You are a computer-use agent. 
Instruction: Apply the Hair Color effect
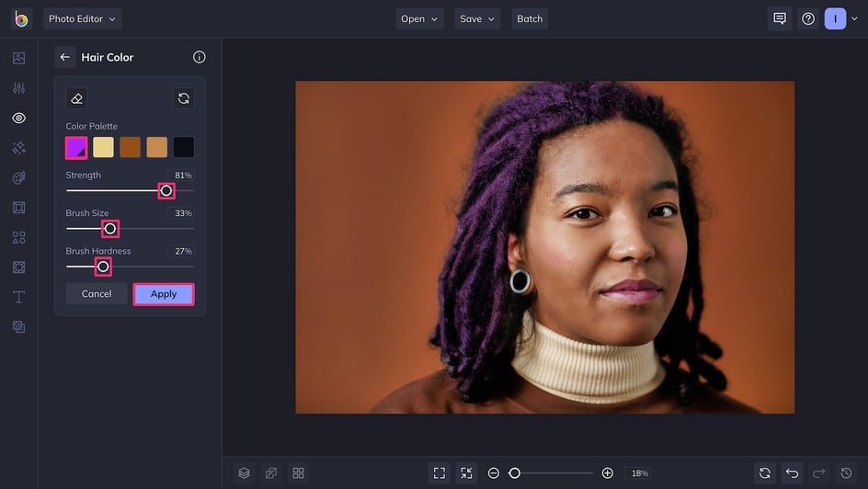(164, 294)
